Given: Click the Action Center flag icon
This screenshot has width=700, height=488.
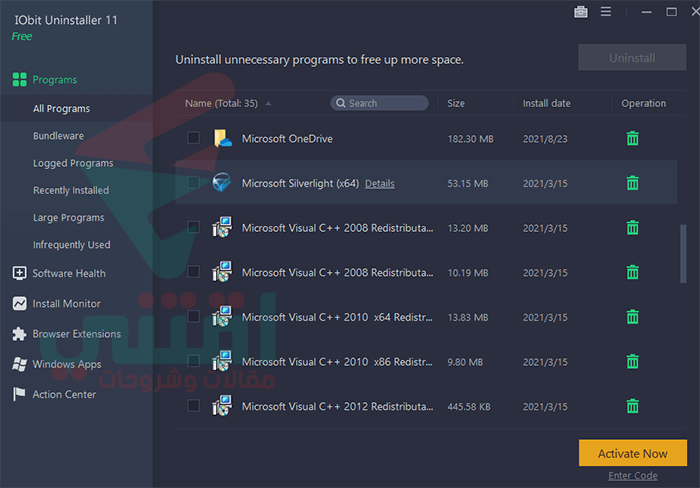Looking at the screenshot, I should click(x=19, y=394).
